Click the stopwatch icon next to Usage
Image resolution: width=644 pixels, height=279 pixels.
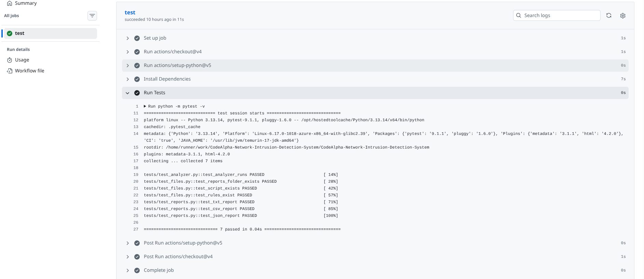point(10,60)
